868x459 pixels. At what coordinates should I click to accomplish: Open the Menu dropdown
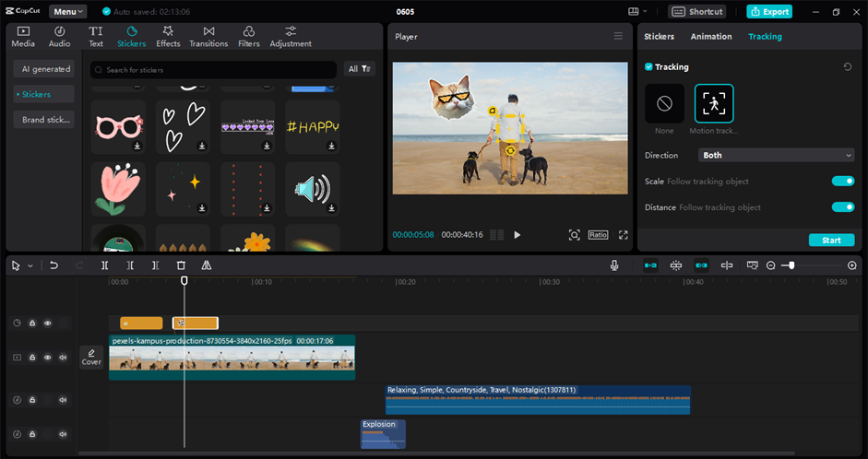coord(67,12)
